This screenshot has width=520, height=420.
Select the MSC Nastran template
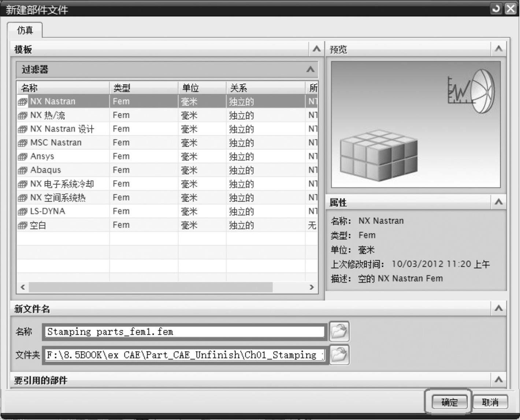[167, 143]
